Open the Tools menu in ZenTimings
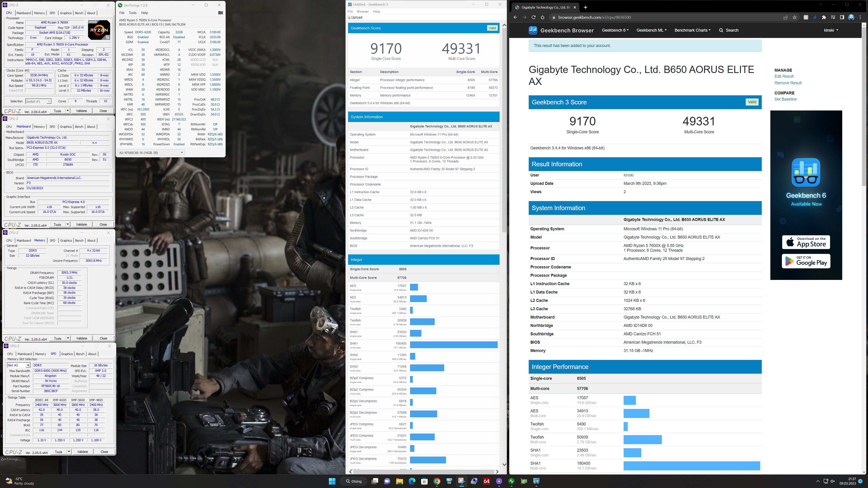868x488 pixels. 132,13
